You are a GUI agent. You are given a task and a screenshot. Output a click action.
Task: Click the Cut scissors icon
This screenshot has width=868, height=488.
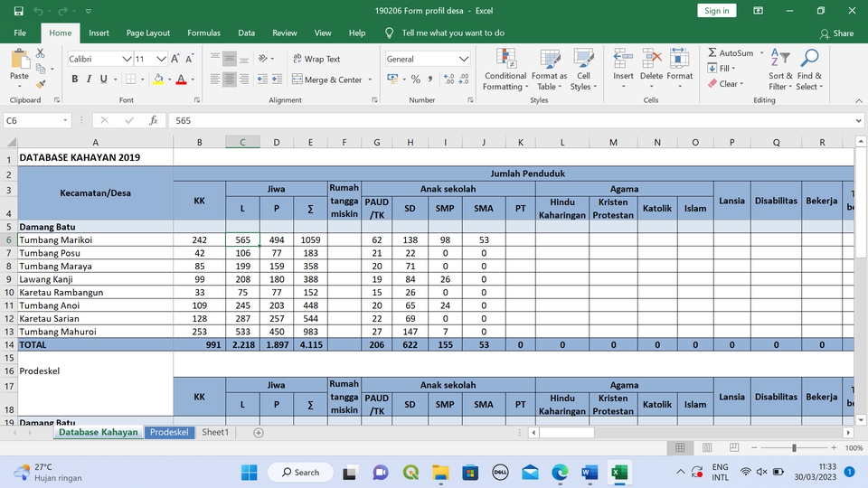click(x=40, y=53)
